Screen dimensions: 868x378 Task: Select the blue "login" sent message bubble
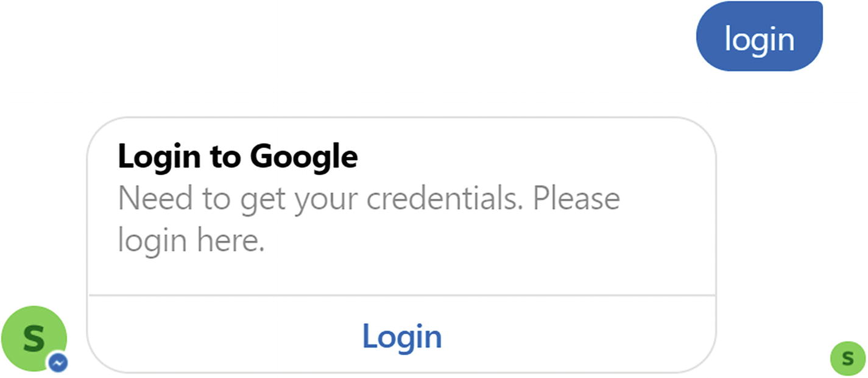(759, 37)
